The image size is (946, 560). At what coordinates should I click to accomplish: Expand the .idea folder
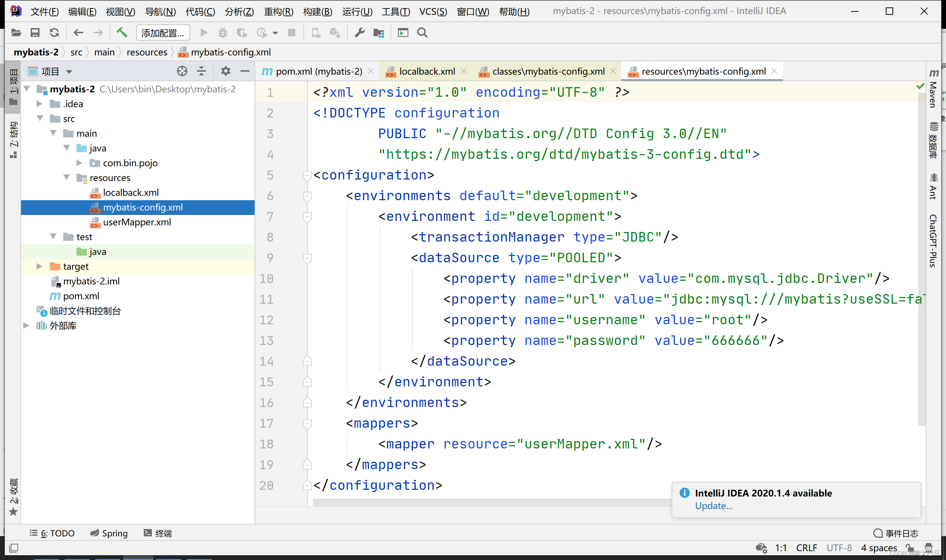coord(40,104)
